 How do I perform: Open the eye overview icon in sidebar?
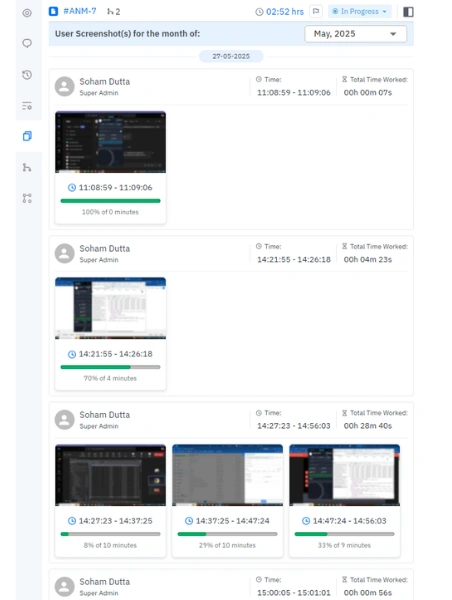(x=27, y=13)
